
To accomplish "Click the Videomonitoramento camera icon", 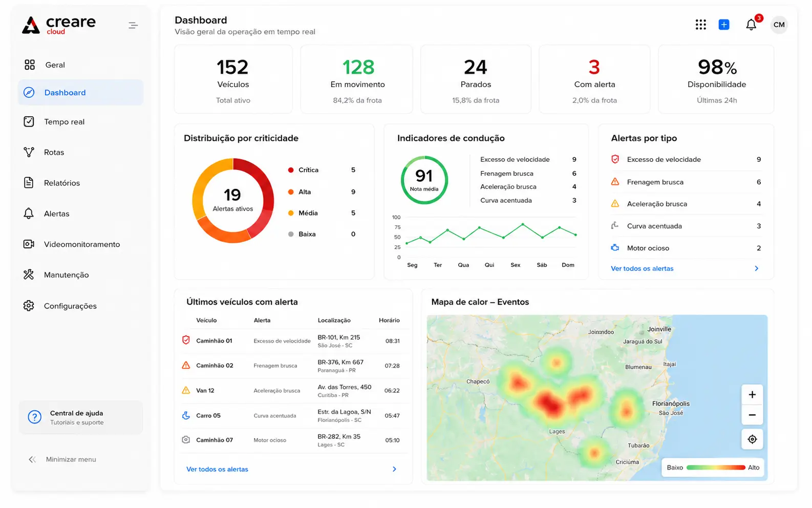I will click(29, 244).
